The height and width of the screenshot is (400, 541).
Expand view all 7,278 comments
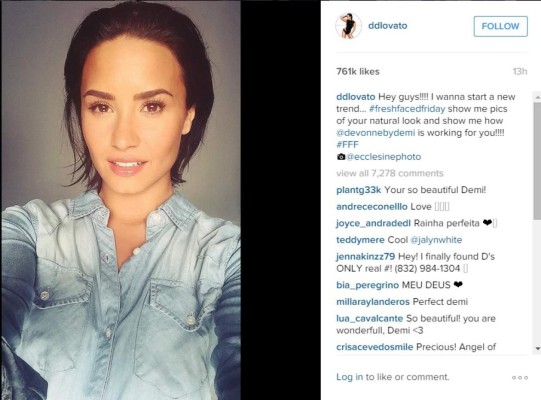(390, 173)
